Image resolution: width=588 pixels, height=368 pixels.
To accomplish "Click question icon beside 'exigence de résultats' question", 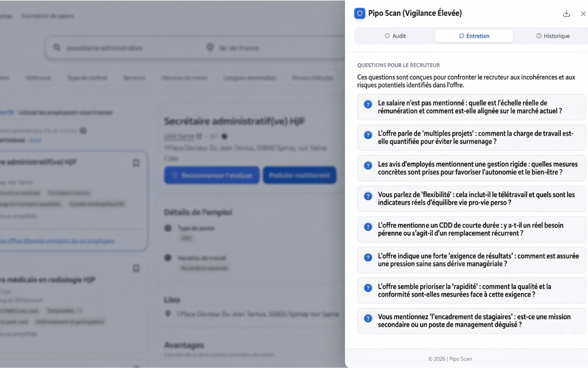I will (368, 258).
